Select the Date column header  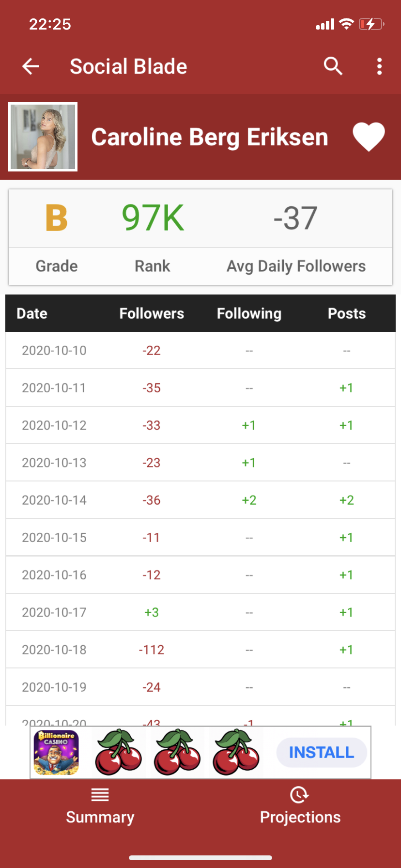[x=32, y=313]
